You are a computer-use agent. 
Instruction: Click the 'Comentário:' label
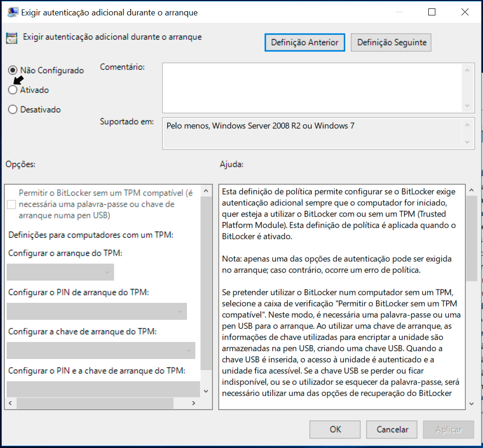tap(122, 67)
